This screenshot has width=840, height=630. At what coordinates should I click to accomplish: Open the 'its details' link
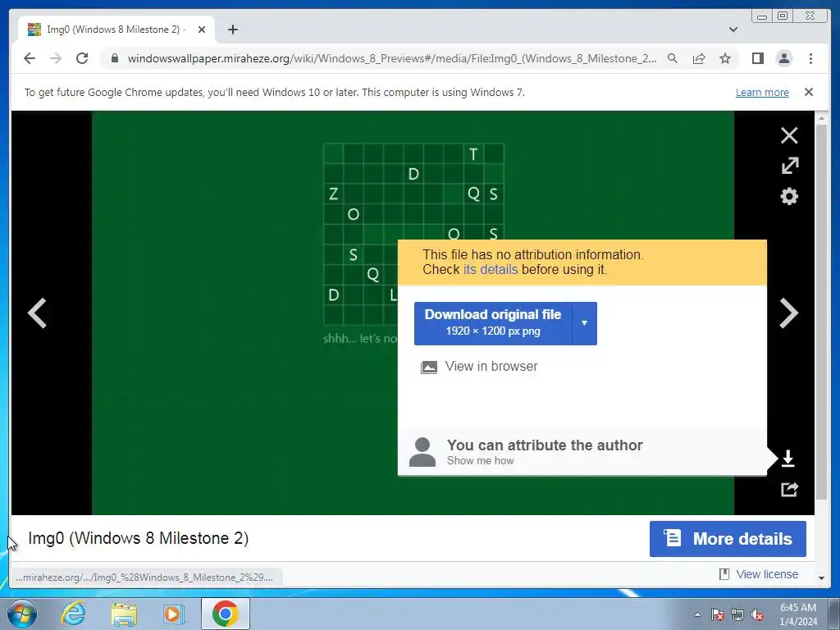491,269
